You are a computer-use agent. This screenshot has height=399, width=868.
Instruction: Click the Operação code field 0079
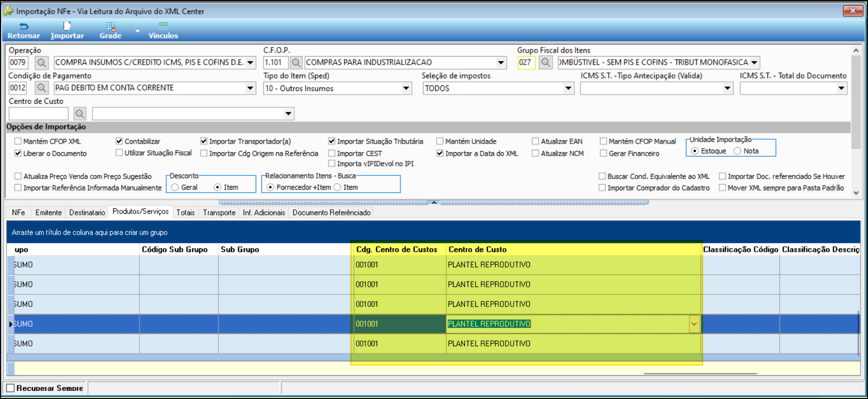coord(18,63)
